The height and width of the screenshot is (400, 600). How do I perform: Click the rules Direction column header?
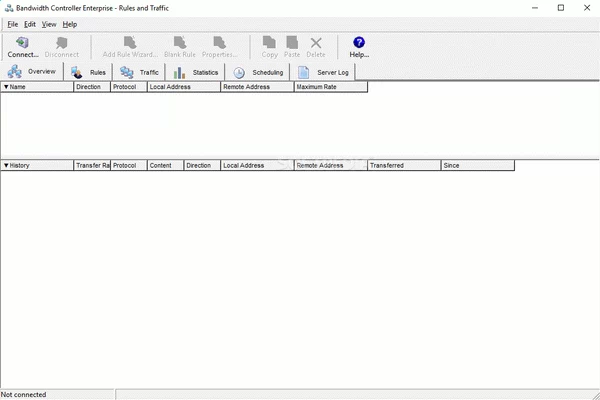click(x=92, y=87)
